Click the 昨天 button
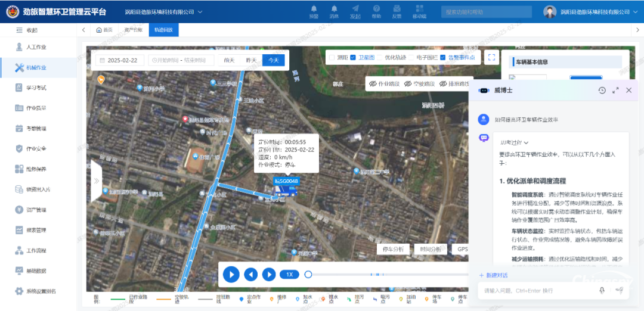644x311 pixels. [251, 60]
